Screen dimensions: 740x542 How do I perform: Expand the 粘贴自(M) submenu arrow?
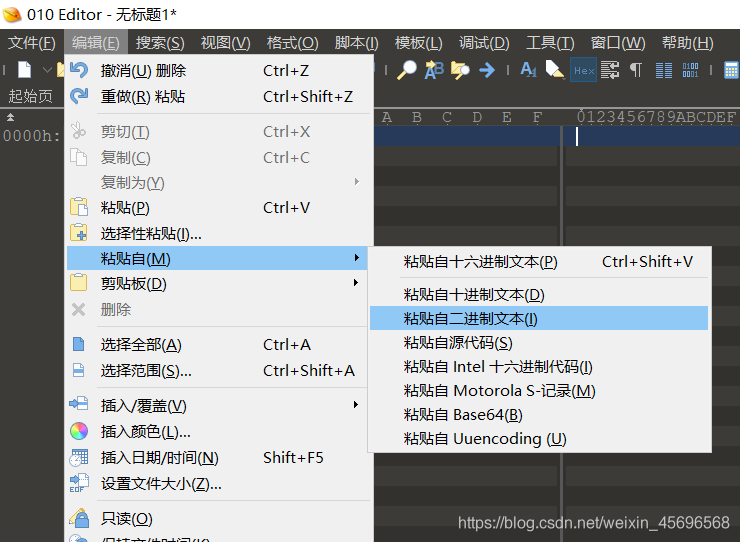[357, 258]
